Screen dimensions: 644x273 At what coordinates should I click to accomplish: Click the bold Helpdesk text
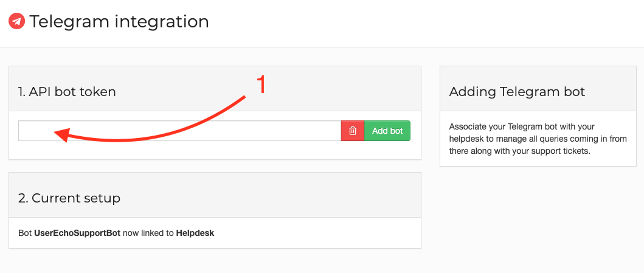click(x=195, y=233)
